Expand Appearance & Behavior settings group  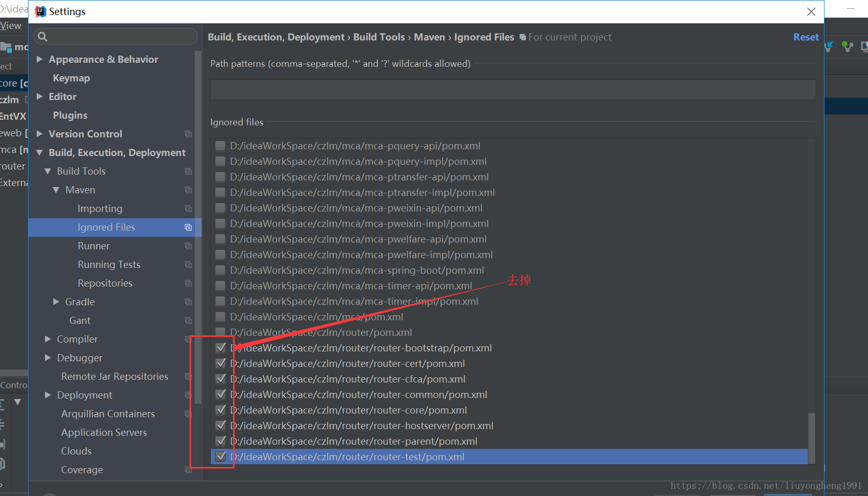(x=39, y=59)
